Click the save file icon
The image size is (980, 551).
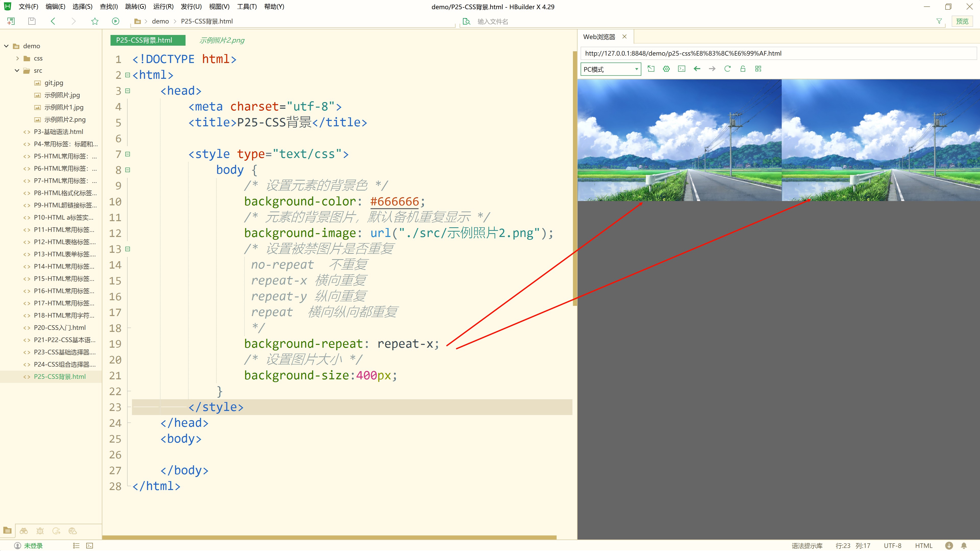pyautogui.click(x=32, y=21)
